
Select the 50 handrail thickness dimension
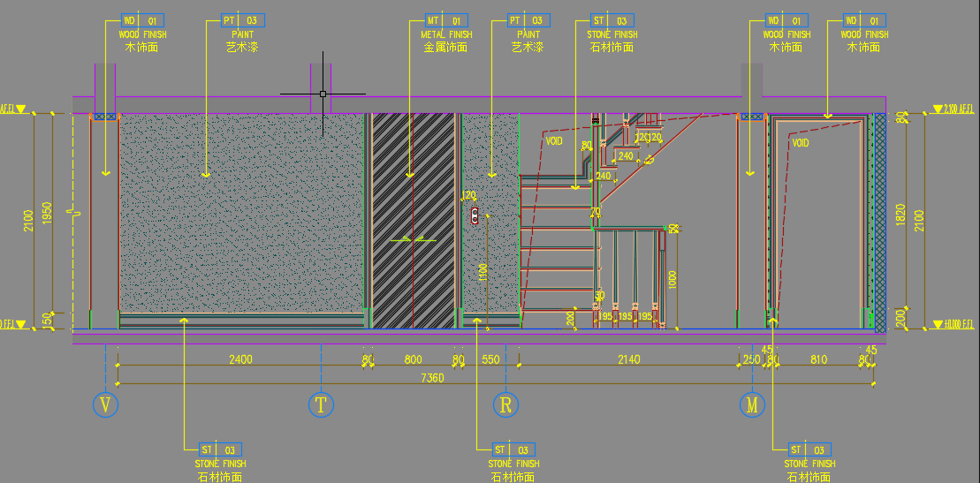click(672, 228)
